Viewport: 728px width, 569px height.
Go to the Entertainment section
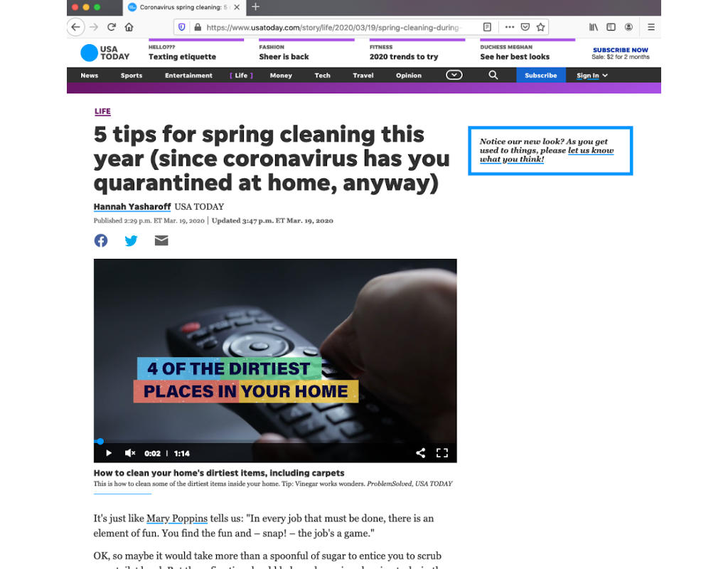click(x=188, y=75)
